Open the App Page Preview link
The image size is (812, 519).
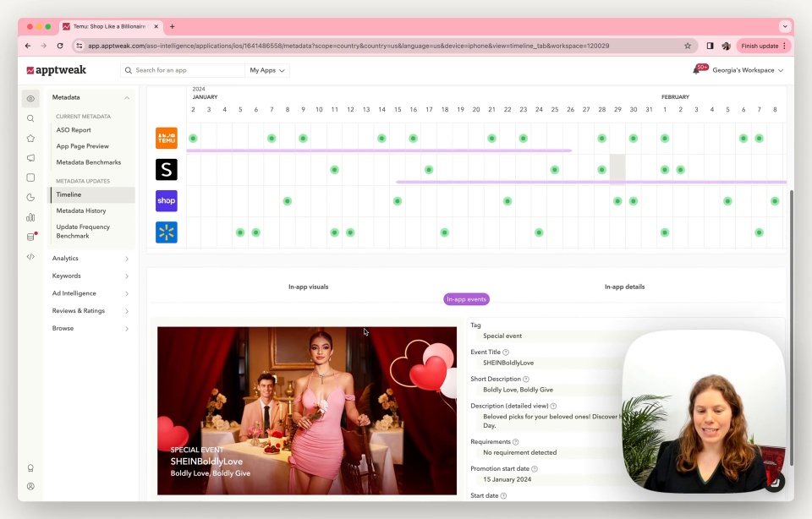[81, 145]
